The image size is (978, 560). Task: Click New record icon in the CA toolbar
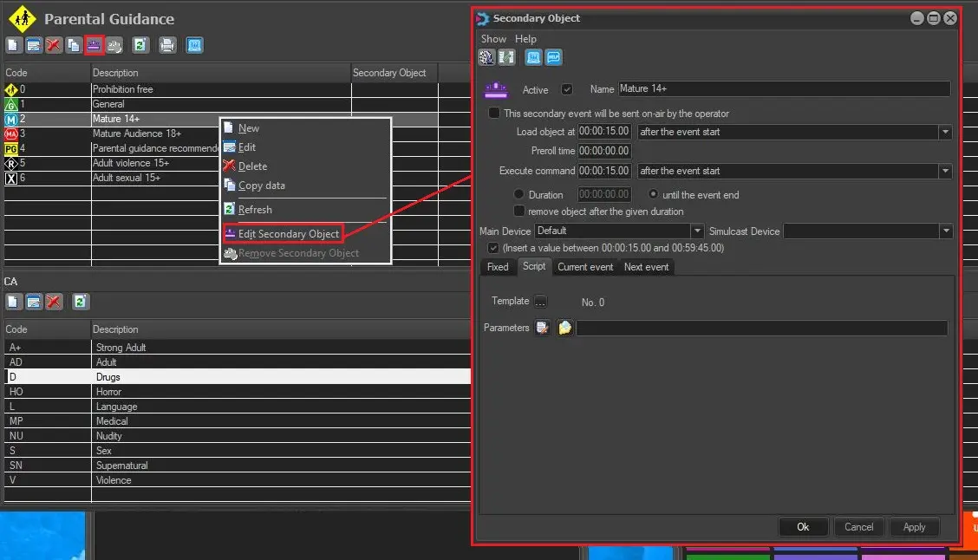click(x=14, y=302)
